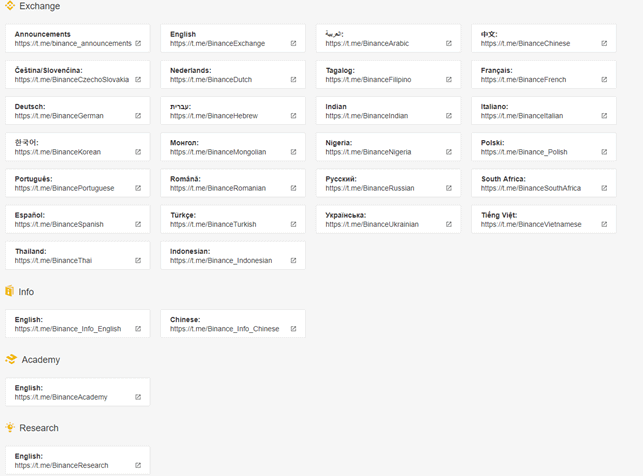Screen dimensions: 643x476
Task: Open external link icon for Binance_Info_English
Action: click(138, 329)
